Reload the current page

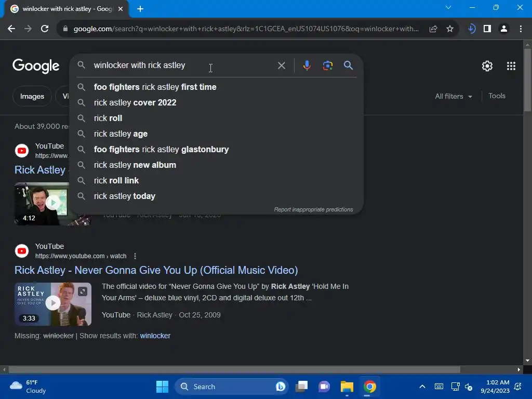(45, 29)
